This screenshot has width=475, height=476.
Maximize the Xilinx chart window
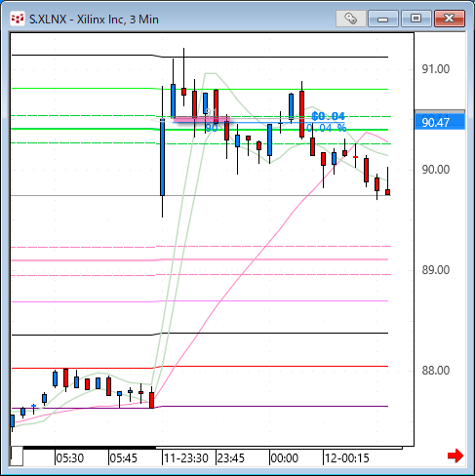click(x=416, y=19)
